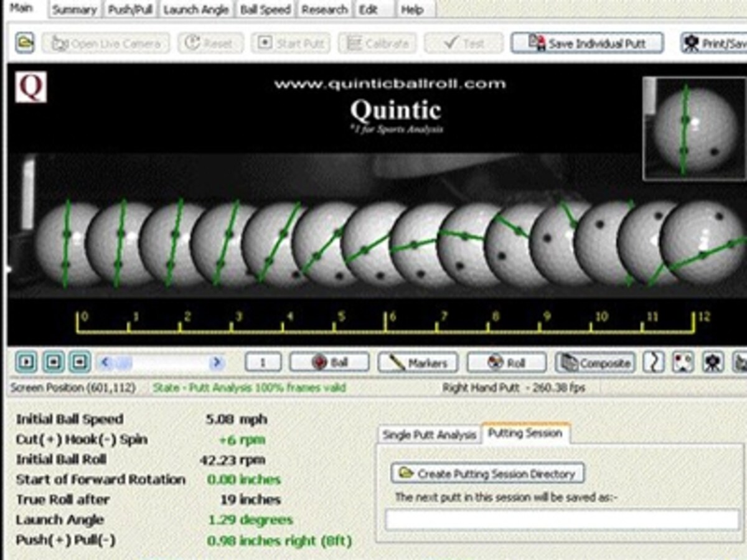The width and height of the screenshot is (747, 560).
Task: Click the camera icon beside the dotted icon
Action: click(712, 362)
